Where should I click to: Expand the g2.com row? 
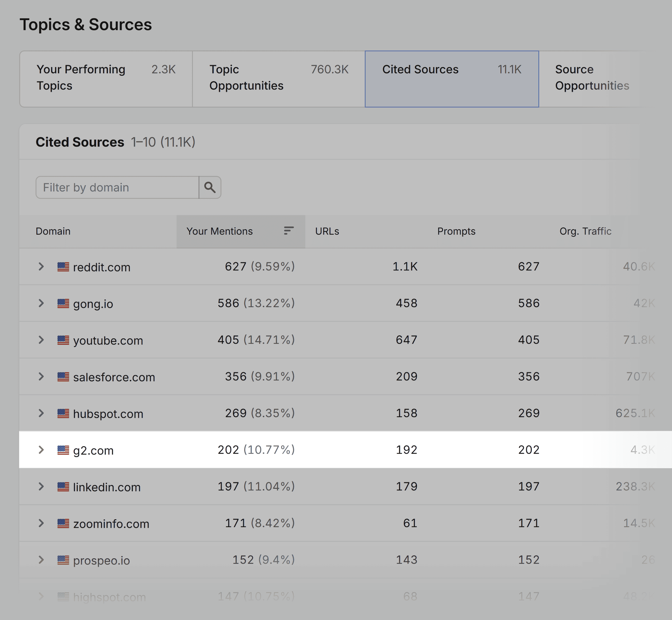[41, 450]
